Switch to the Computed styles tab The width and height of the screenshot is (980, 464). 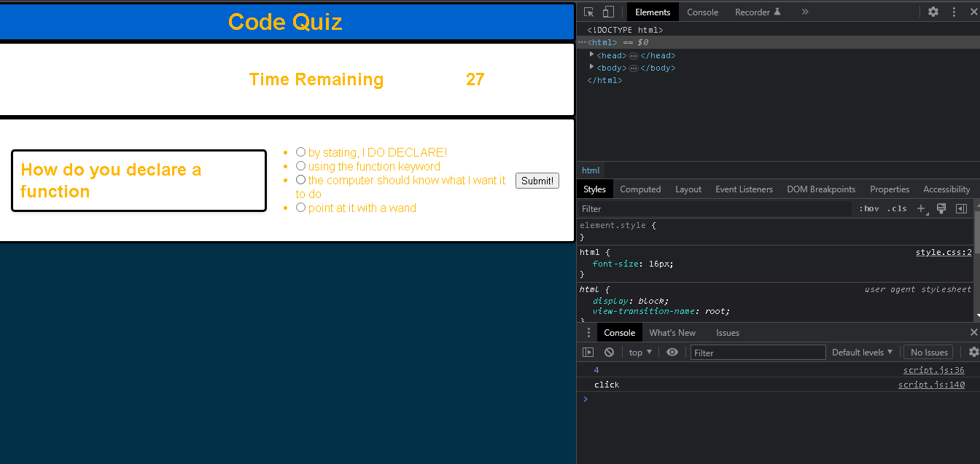(x=640, y=189)
